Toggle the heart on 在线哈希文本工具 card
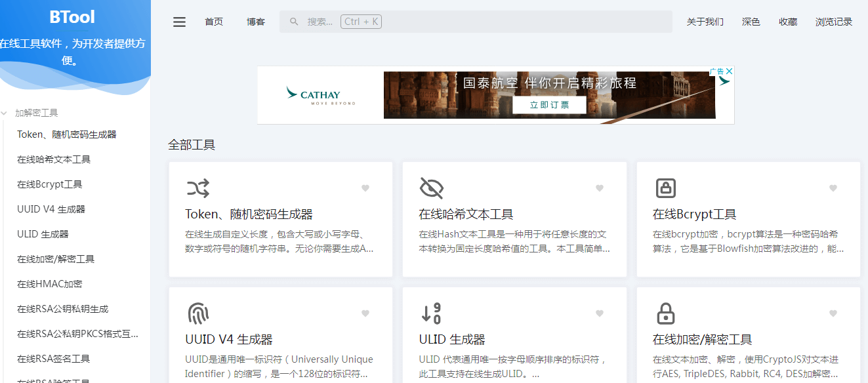The width and height of the screenshot is (868, 383). pyautogui.click(x=600, y=188)
